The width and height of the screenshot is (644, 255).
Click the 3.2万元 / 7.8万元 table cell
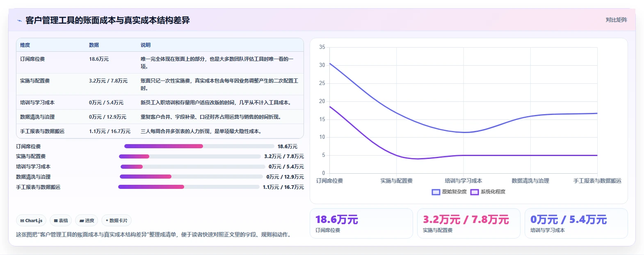108,81
